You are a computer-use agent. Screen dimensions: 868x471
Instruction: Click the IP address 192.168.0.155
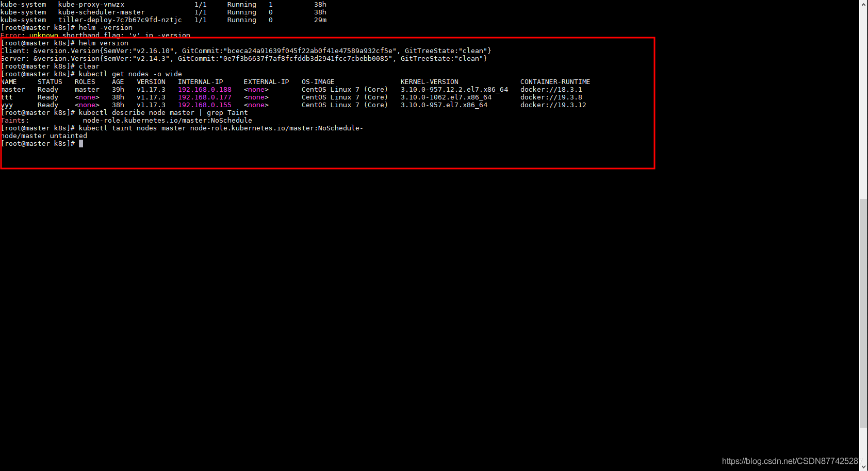coord(205,105)
